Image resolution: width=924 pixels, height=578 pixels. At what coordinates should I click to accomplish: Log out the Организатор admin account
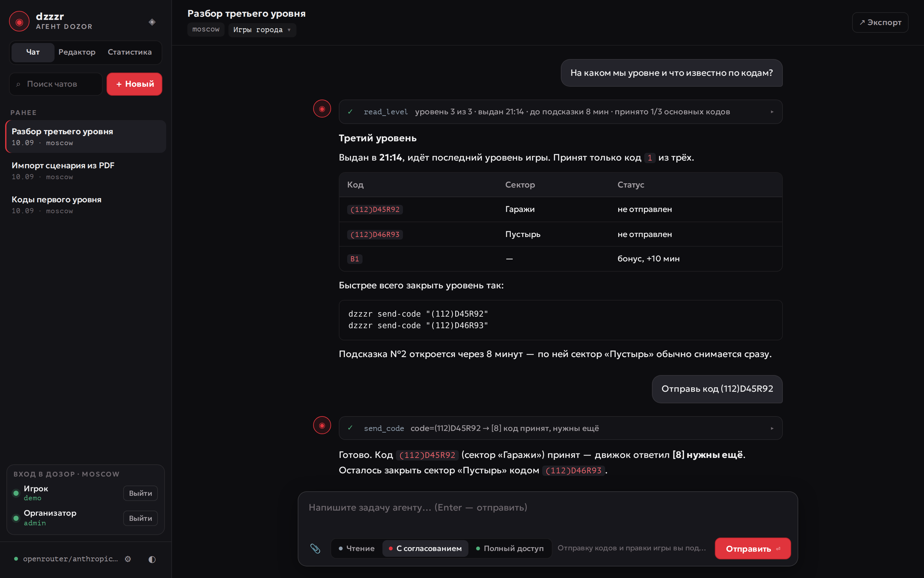pos(140,518)
